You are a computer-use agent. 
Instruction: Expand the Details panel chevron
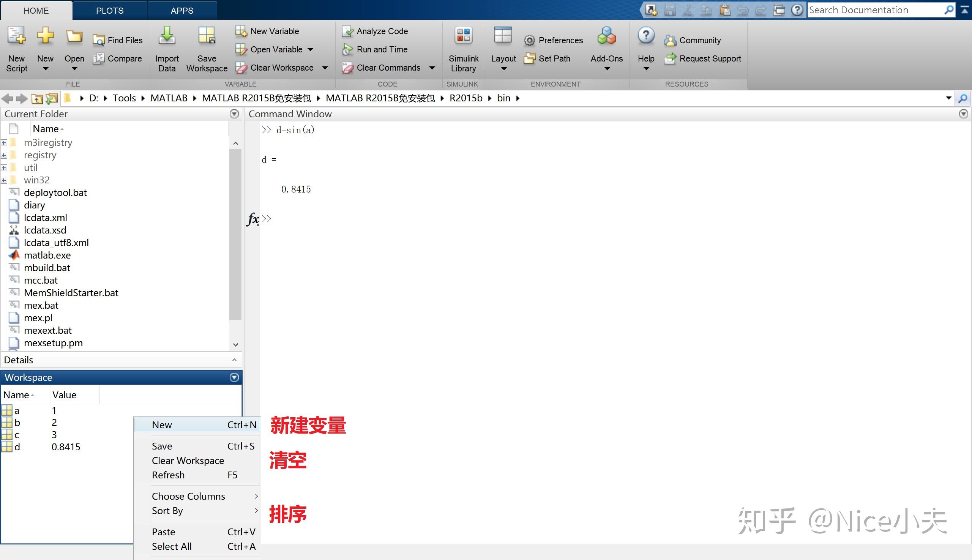(234, 360)
